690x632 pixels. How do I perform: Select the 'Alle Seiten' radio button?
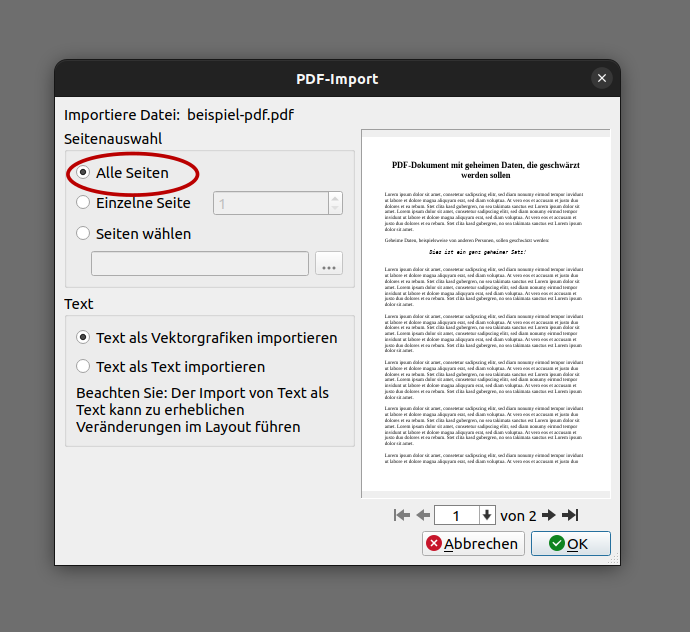coord(83,173)
